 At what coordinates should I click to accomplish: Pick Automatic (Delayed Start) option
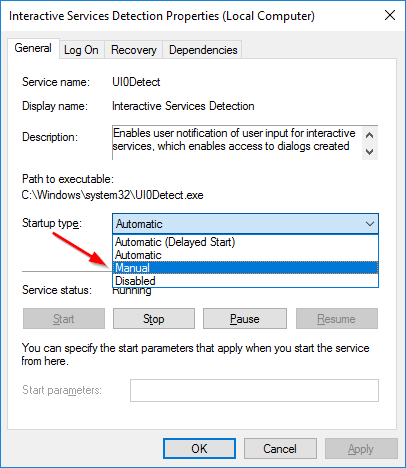tap(245, 242)
